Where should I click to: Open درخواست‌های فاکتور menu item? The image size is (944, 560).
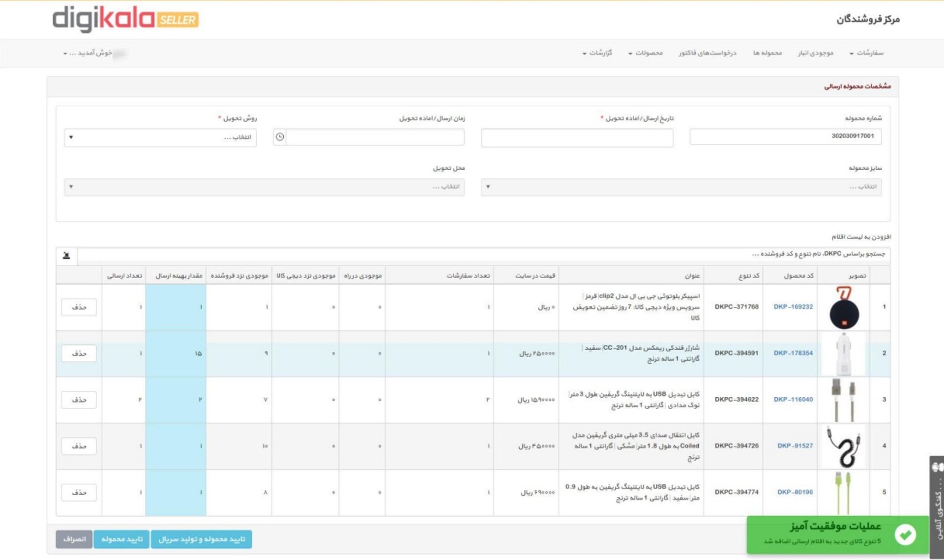coord(708,53)
